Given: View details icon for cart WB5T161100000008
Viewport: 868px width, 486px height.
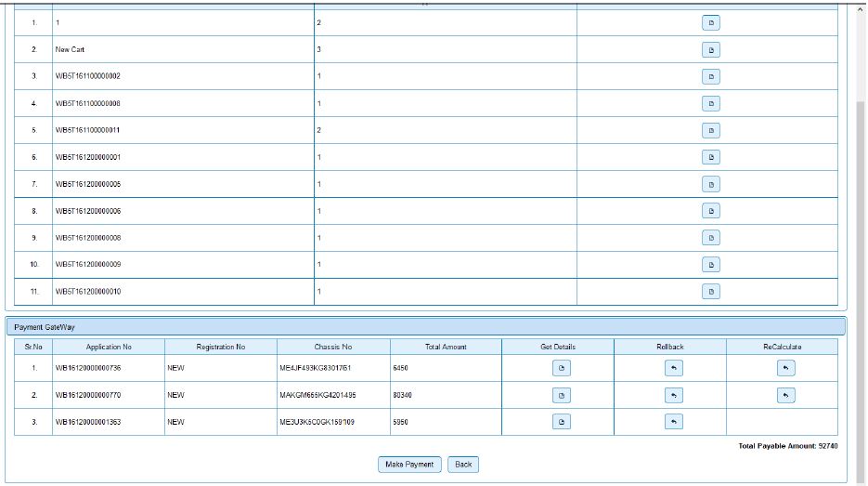Looking at the screenshot, I should coord(711,104).
